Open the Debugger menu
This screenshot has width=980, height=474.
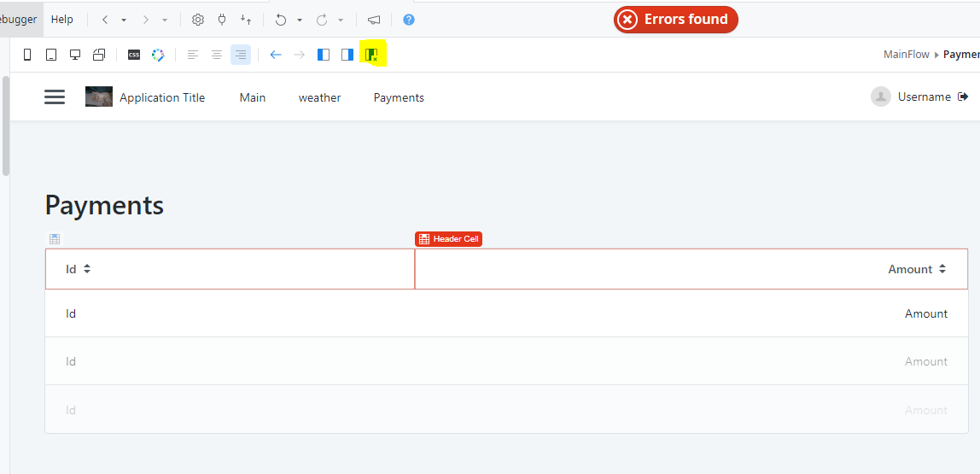pyautogui.click(x=21, y=20)
